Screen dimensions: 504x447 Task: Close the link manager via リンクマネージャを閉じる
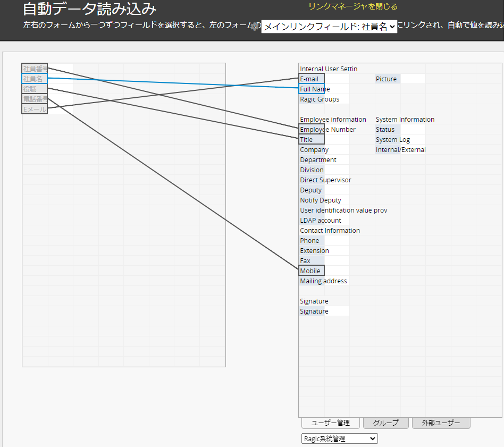[x=352, y=6]
